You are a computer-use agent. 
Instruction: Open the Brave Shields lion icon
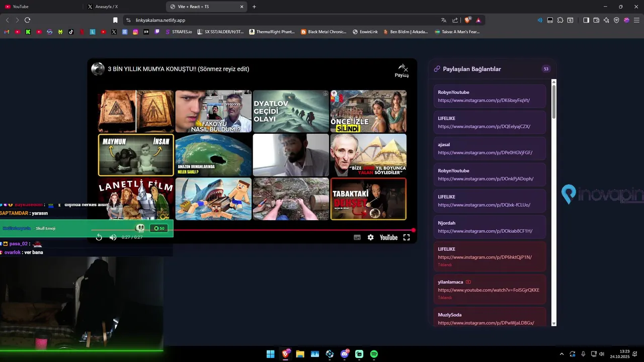point(468,20)
